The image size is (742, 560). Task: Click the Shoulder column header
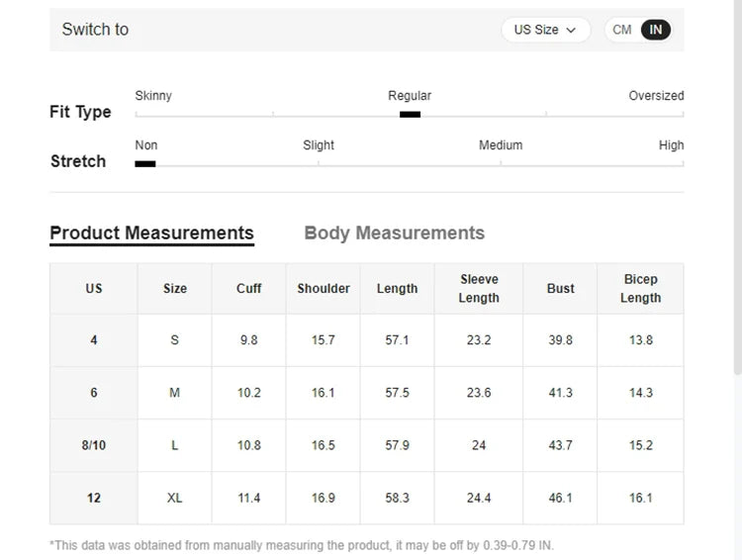324,289
